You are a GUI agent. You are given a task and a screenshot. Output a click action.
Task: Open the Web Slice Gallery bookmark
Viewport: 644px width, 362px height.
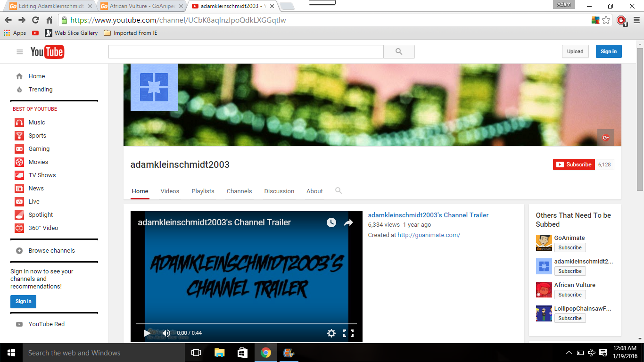coord(71,33)
